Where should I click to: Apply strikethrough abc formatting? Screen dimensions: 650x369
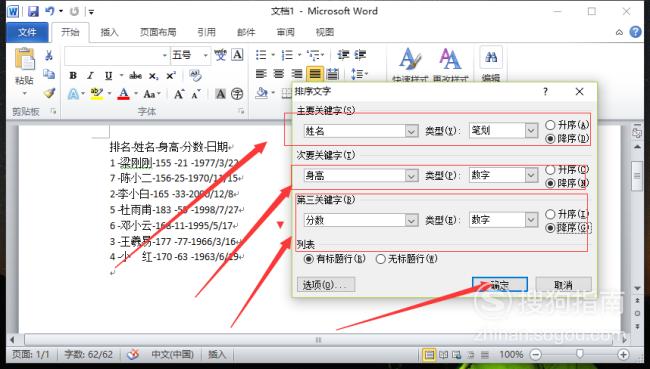point(136,75)
